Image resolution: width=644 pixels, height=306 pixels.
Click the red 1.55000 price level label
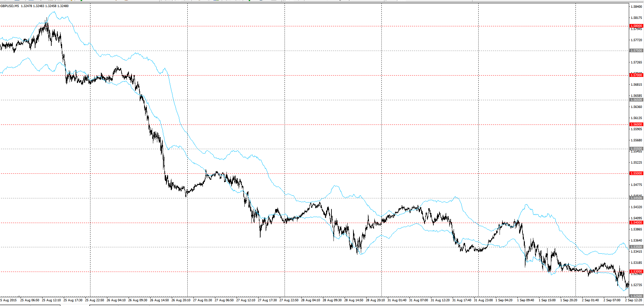[636, 173]
